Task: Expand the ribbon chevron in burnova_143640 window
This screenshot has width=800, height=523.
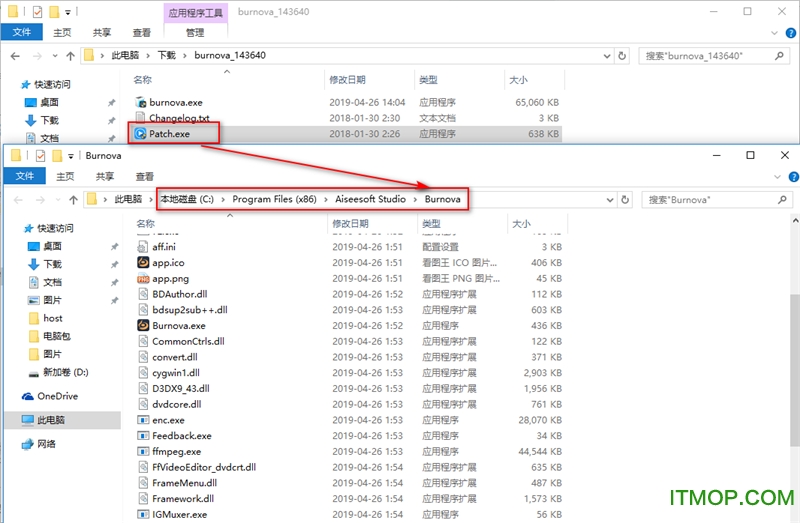Action: pos(774,33)
